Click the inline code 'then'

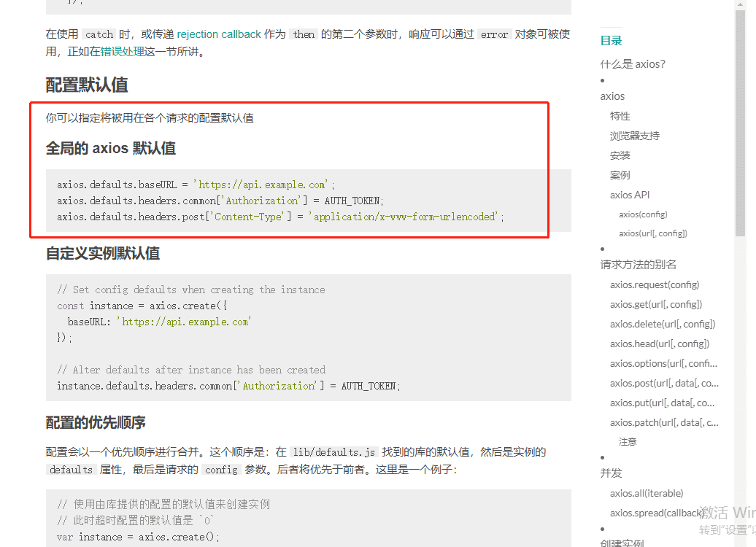point(304,35)
